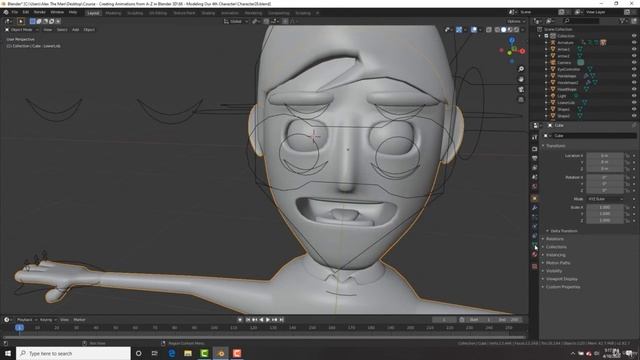Open the Render properties tab
Screen dimensions: 640x360
click(x=535, y=149)
